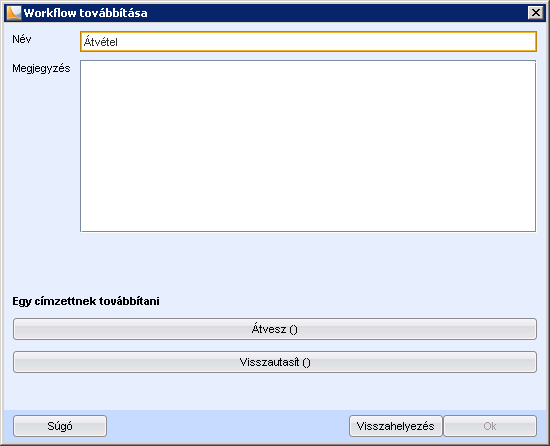Click inside the Megjegyzés text area

(x=308, y=146)
